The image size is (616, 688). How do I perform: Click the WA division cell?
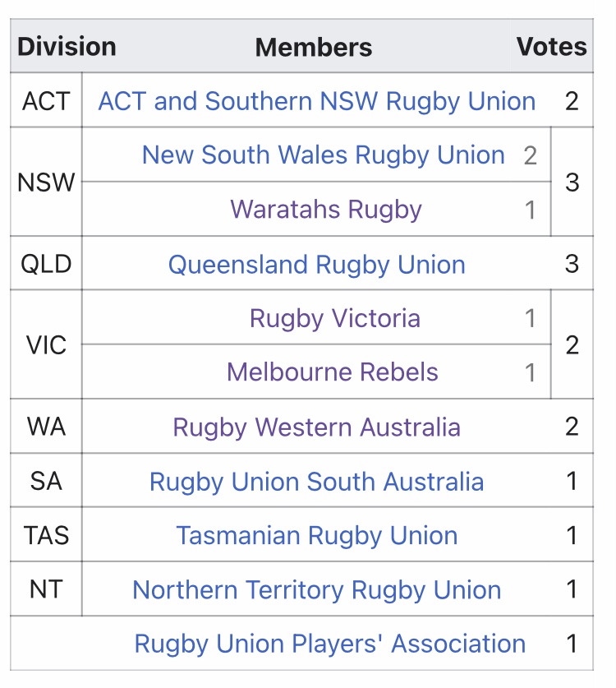coord(46,426)
